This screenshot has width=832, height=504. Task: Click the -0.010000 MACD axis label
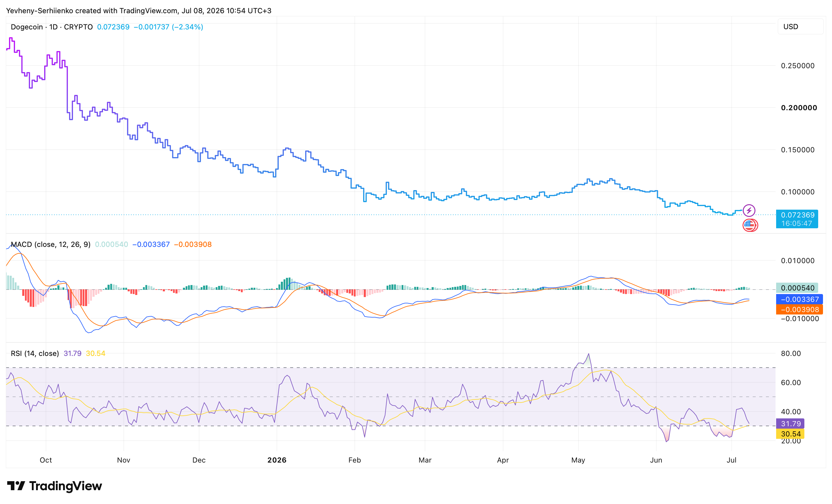[x=800, y=319]
